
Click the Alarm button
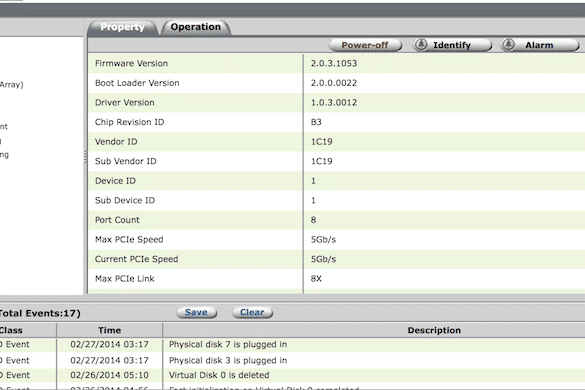[539, 45]
